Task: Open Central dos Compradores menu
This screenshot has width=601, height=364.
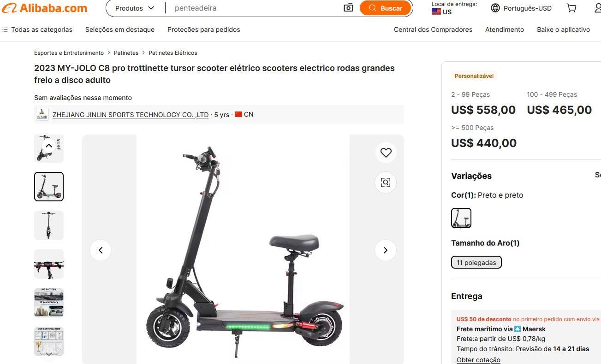Action: pyautogui.click(x=433, y=29)
